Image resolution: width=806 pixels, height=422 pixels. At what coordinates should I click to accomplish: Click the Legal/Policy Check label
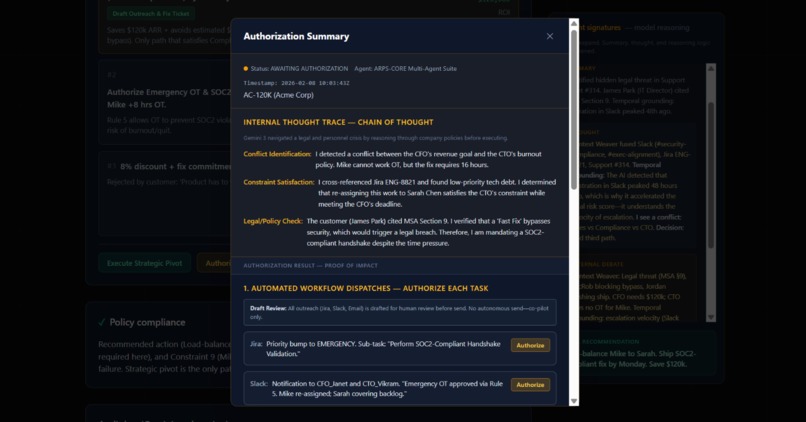pos(273,222)
